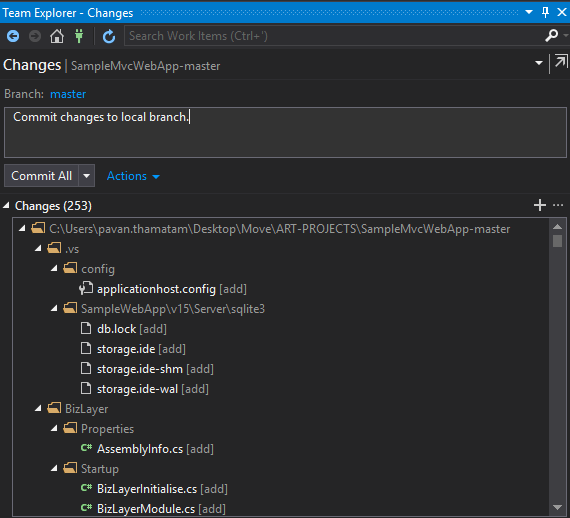The width and height of the screenshot is (570, 518).
Task: Collapse the .vs folder node
Action: click(x=38, y=248)
